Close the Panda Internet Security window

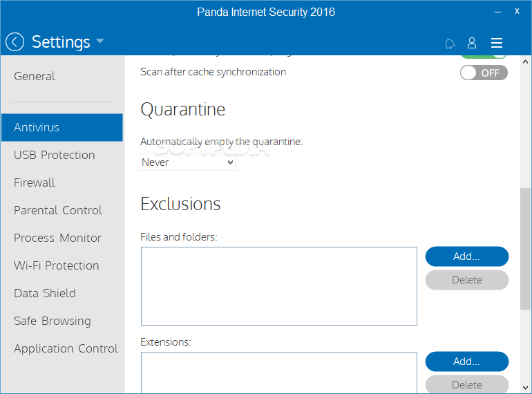coord(517,11)
